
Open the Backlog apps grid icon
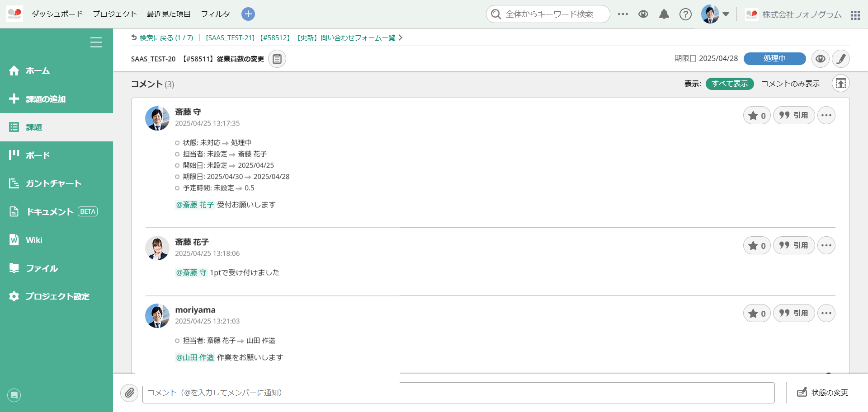pyautogui.click(x=855, y=14)
